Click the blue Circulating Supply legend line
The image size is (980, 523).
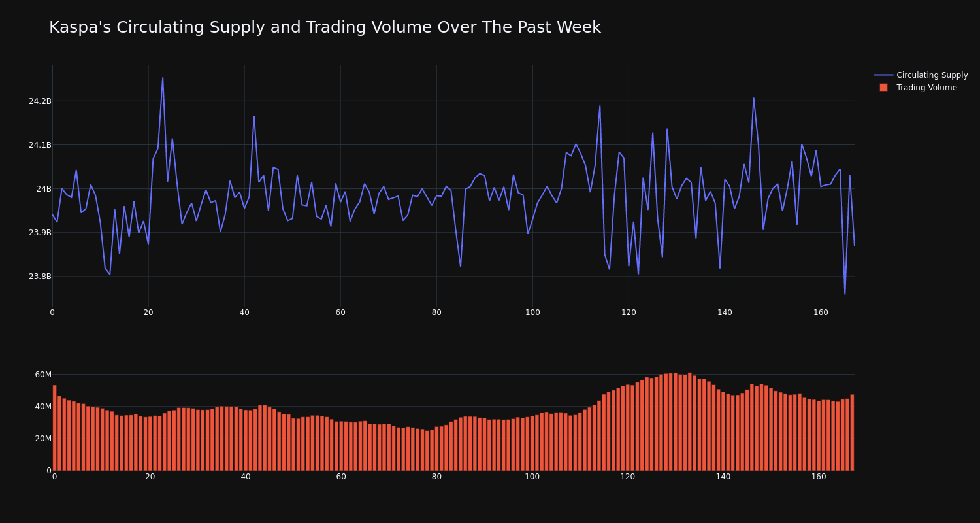click(883, 75)
